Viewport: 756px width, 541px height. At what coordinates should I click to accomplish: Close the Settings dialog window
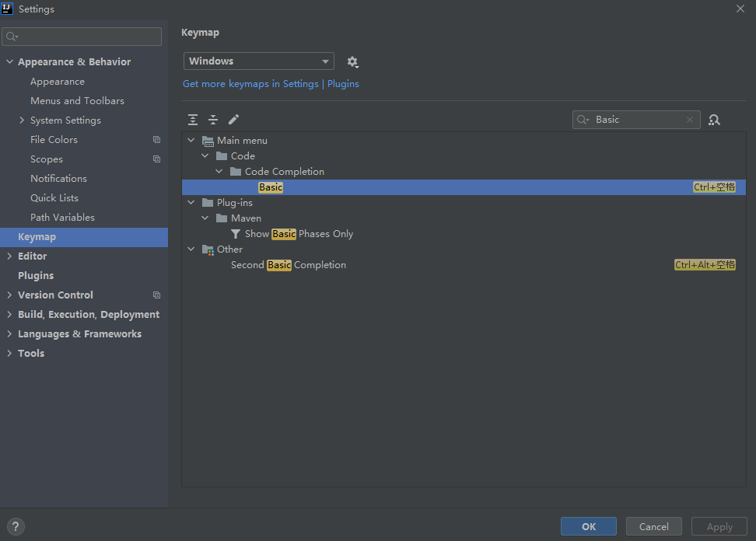pyautogui.click(x=740, y=9)
